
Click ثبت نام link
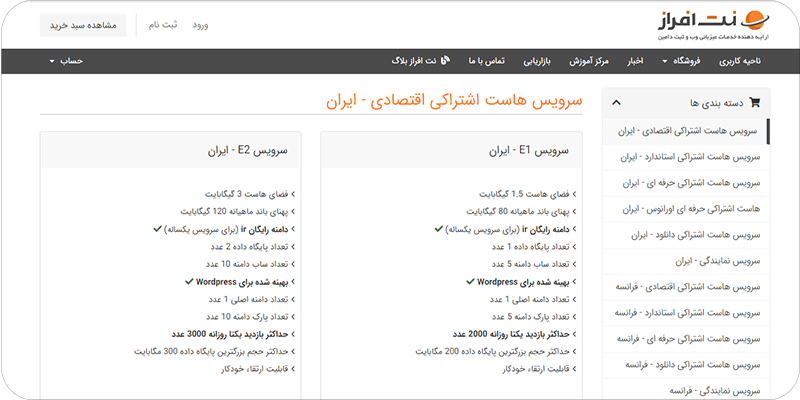click(x=163, y=25)
